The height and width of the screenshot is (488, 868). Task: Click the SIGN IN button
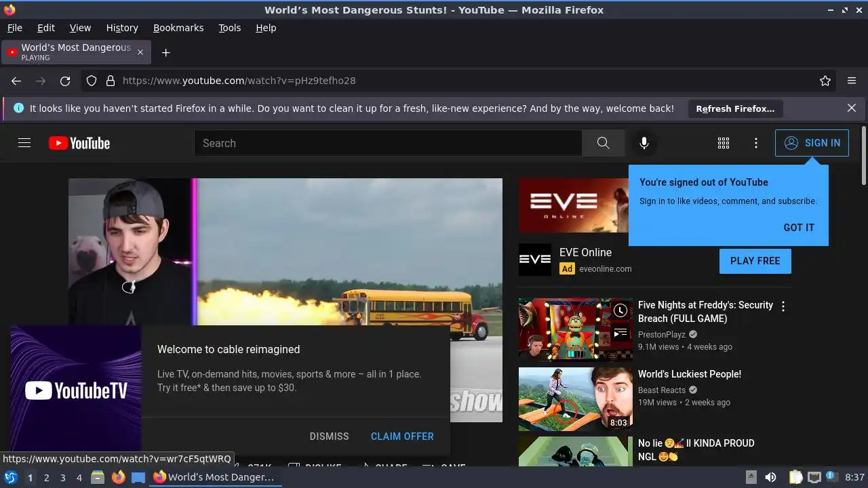point(812,143)
